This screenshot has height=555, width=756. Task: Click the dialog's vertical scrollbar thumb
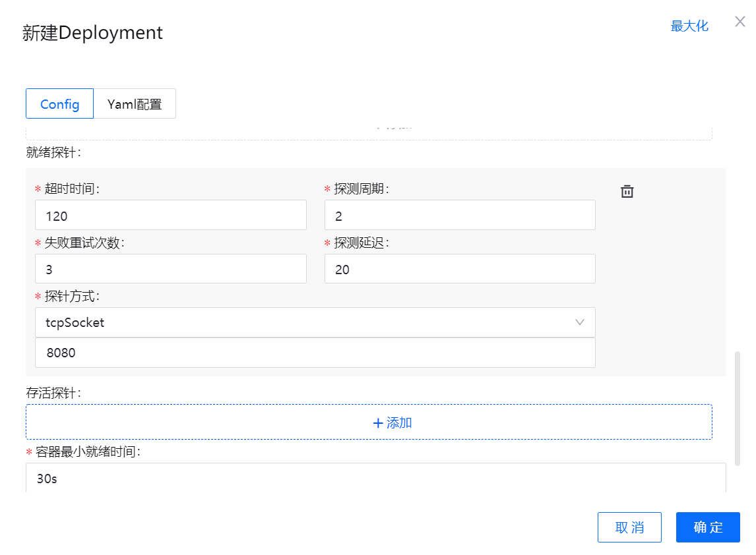point(738,409)
